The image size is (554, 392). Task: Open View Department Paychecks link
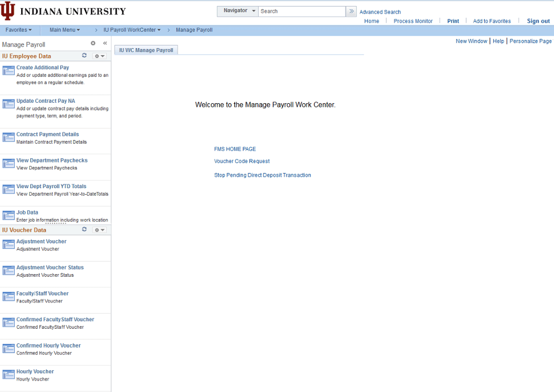pos(52,161)
